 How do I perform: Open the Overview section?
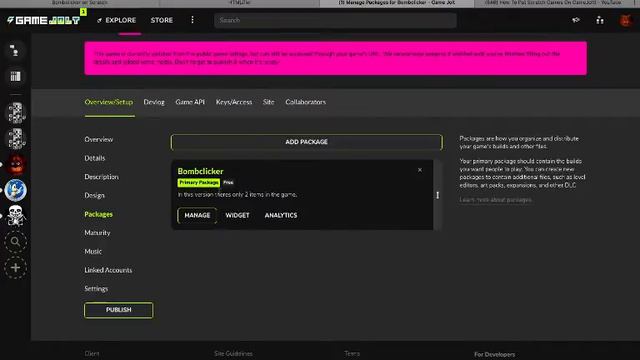(x=99, y=140)
